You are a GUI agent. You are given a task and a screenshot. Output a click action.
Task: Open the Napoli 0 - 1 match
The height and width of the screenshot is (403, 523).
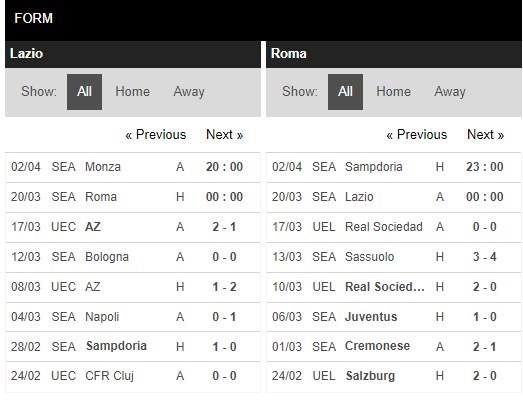click(133, 317)
